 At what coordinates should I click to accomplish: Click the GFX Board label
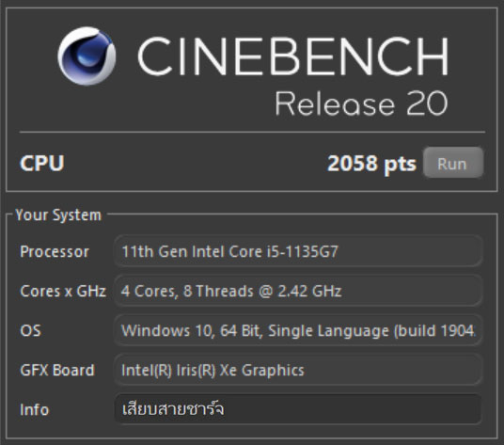click(x=57, y=370)
